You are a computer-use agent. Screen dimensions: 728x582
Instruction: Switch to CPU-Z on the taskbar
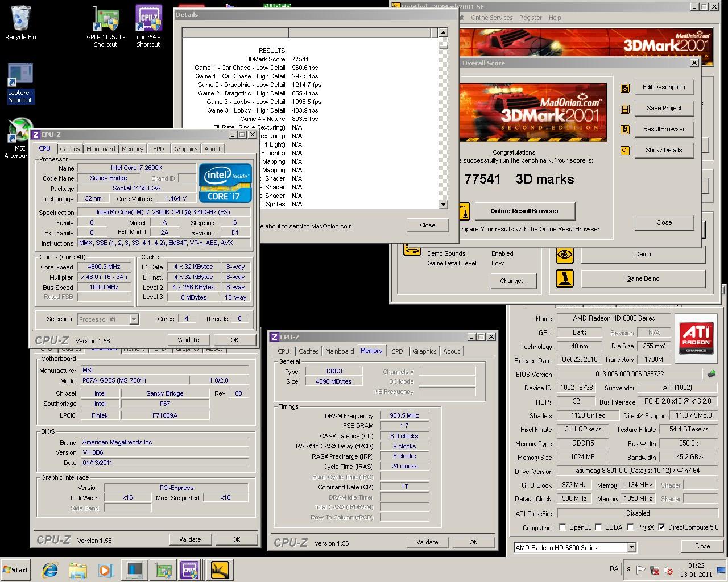(x=190, y=570)
